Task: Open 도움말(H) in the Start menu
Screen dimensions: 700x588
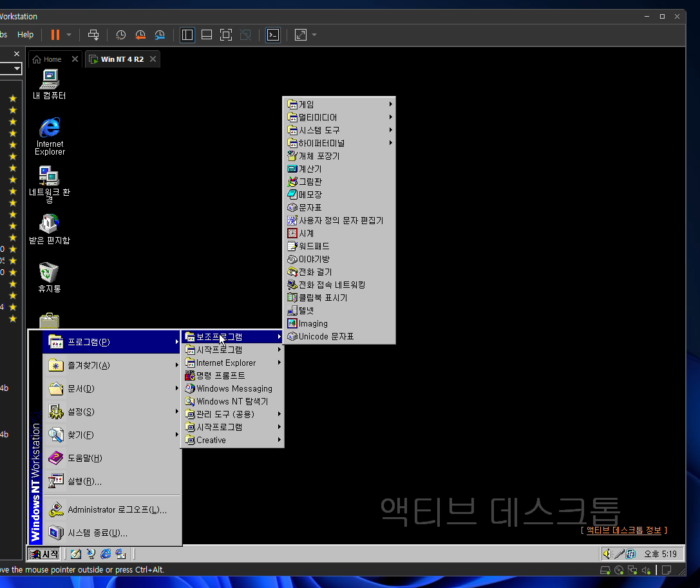Action: coord(111,458)
